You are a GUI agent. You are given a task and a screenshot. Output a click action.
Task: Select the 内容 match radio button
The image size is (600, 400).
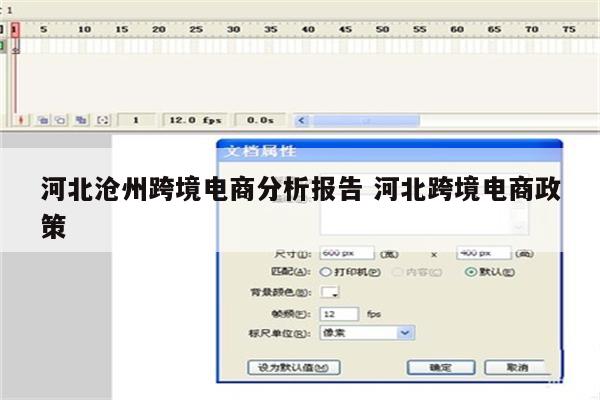click(398, 272)
